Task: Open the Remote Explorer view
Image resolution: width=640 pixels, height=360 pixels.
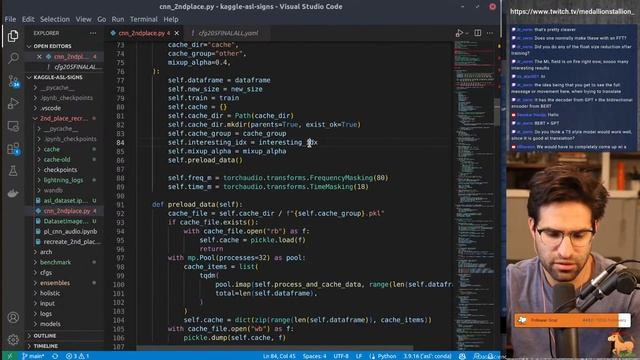Action: point(13,126)
